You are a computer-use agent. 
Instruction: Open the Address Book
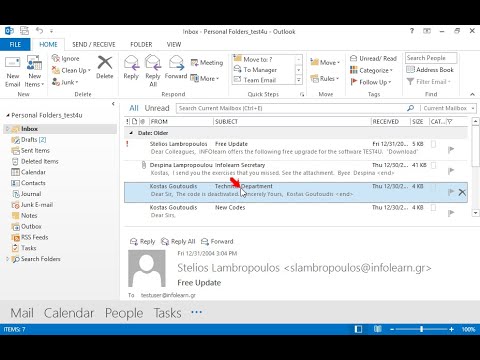(x=430, y=70)
